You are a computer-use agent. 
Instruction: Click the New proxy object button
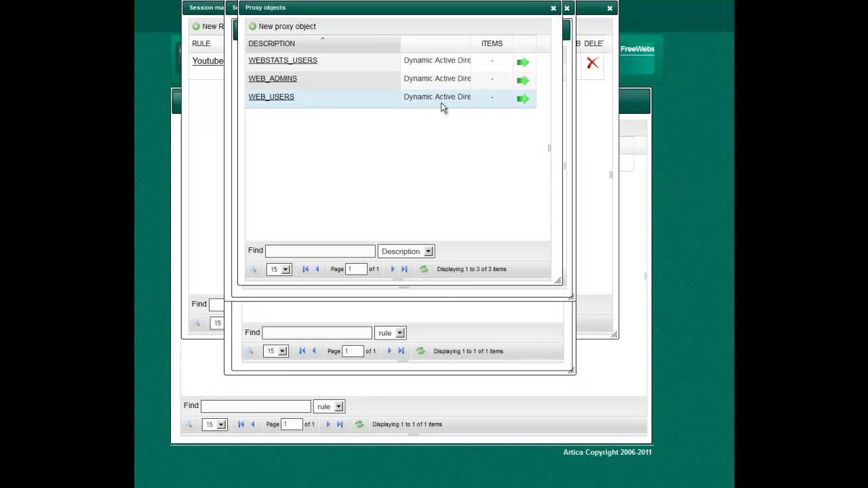click(x=282, y=26)
